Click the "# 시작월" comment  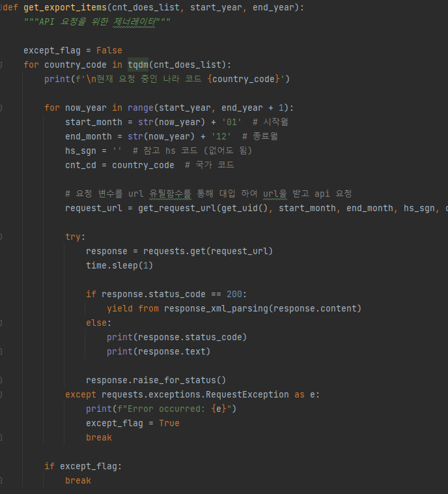pyautogui.click(x=270, y=123)
